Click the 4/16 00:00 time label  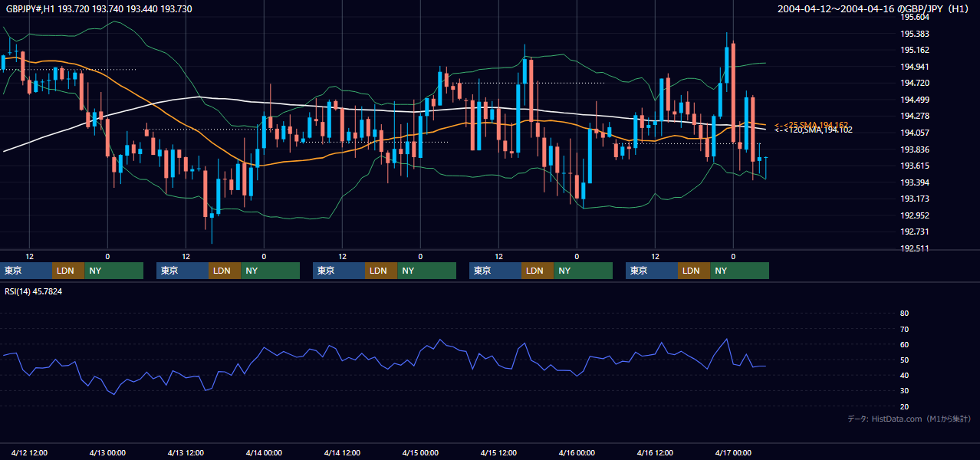tap(577, 452)
